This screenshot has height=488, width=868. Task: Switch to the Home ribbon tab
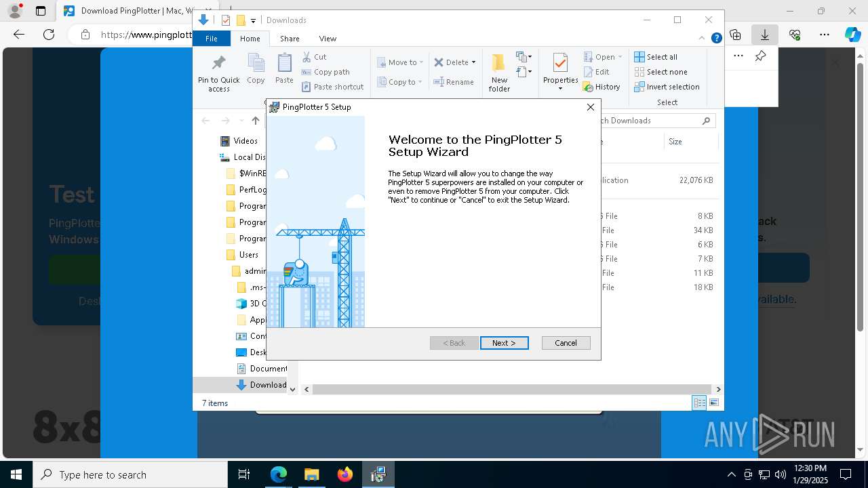[x=250, y=39]
